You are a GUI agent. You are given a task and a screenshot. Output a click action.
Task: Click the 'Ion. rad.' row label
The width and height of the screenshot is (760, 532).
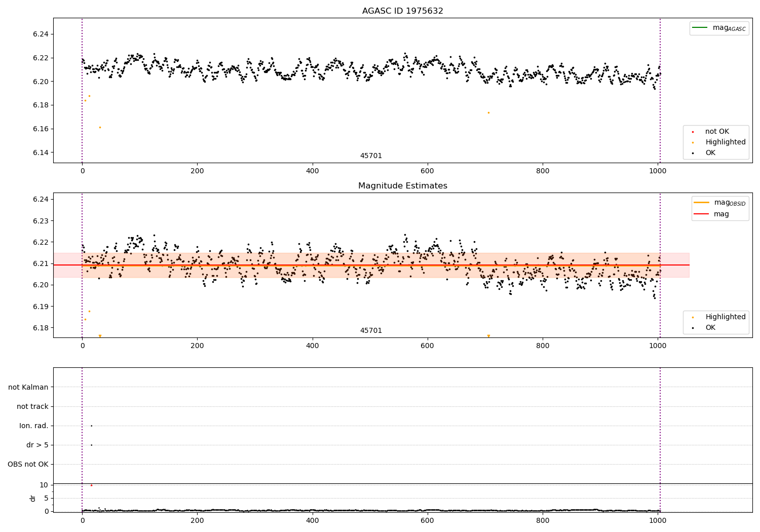coord(34,426)
